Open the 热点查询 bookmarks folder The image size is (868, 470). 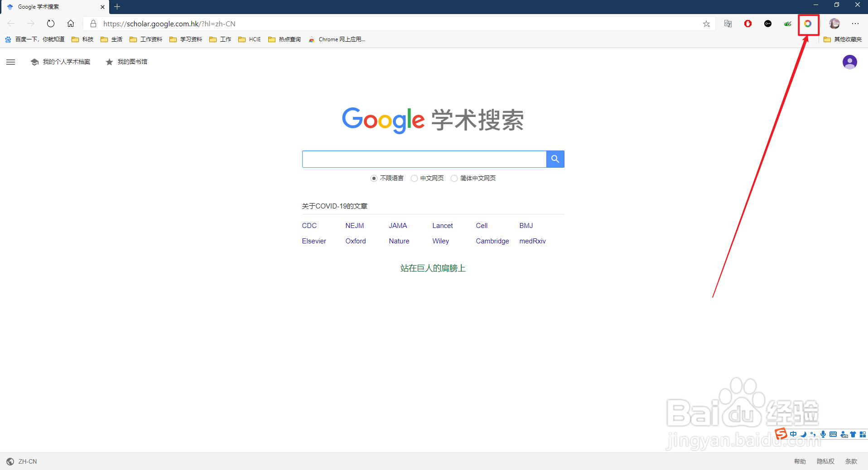pos(285,39)
